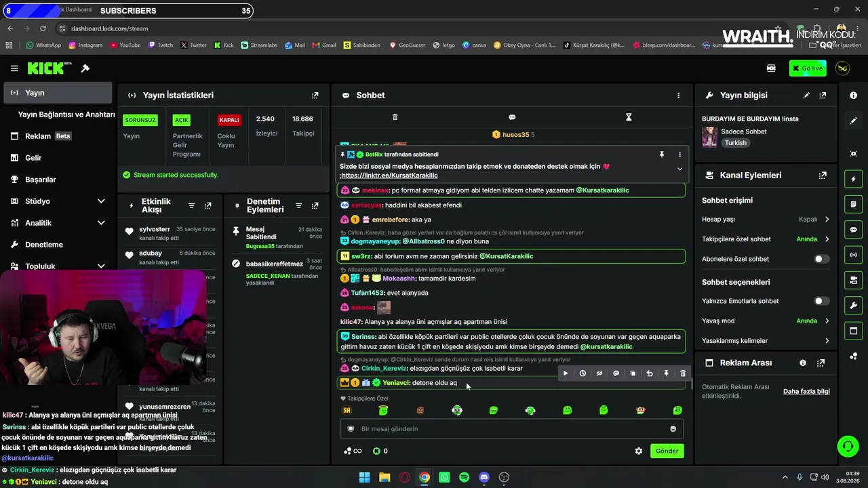Open Spotify from the taskbar

(x=464, y=477)
